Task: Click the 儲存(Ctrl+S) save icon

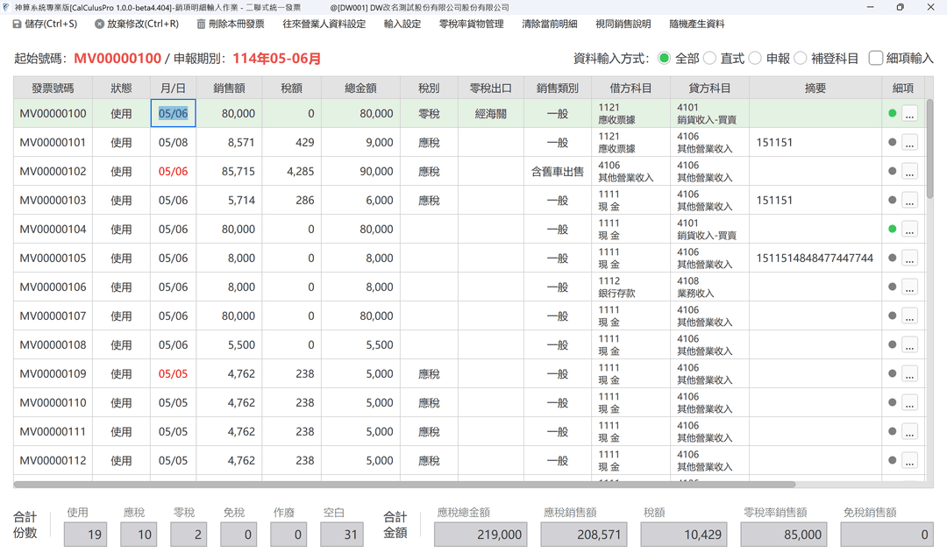Action: click(x=17, y=25)
